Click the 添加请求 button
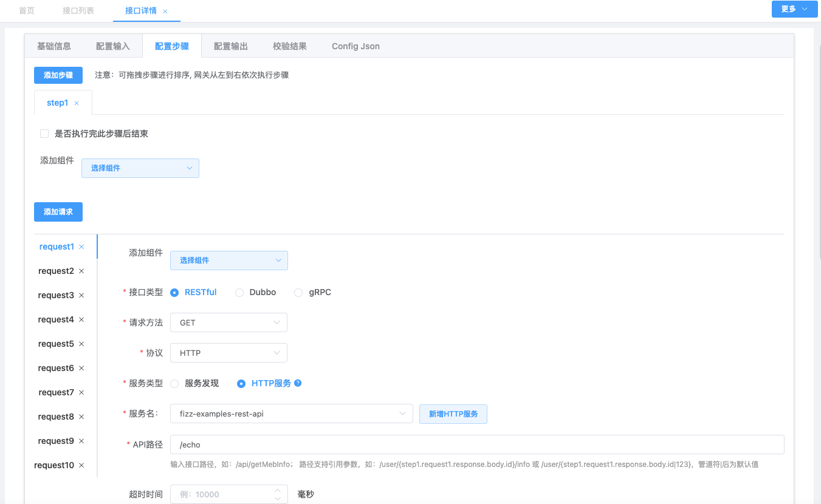Screen dimensions: 821x504 coord(58,212)
